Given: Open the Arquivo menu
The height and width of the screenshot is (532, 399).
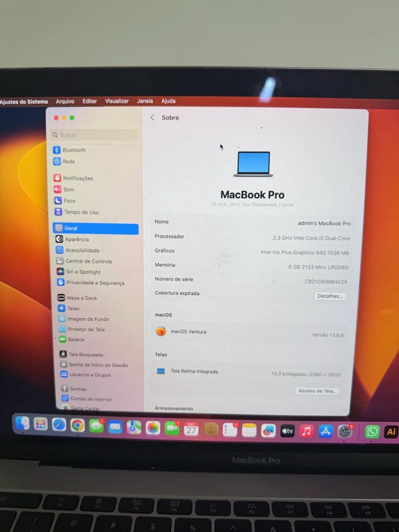Looking at the screenshot, I should tap(65, 101).
